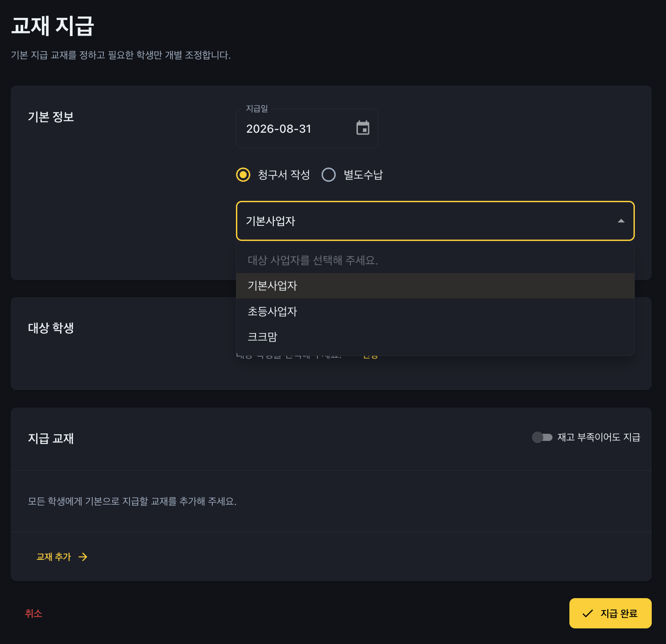
Task: Select the 청구서 작성 radio button
Action: pos(243,175)
